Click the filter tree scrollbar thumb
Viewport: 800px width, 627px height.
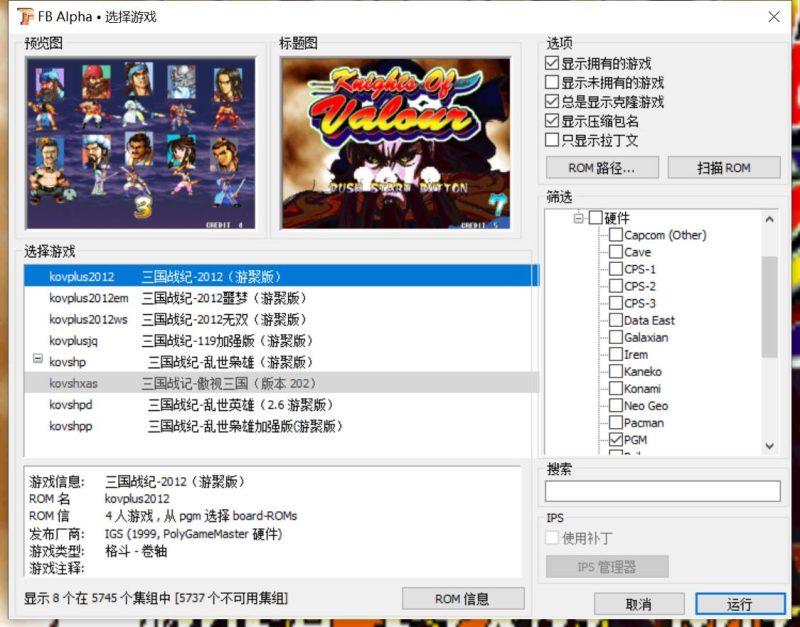[x=769, y=307]
